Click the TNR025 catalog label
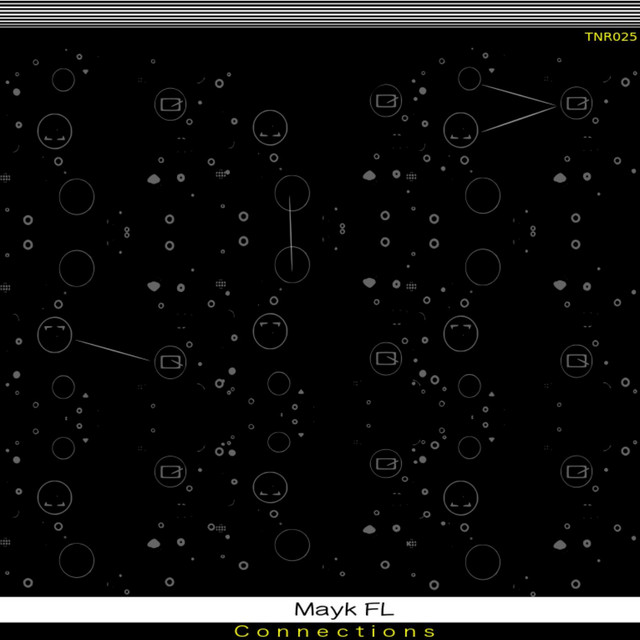 610,37
